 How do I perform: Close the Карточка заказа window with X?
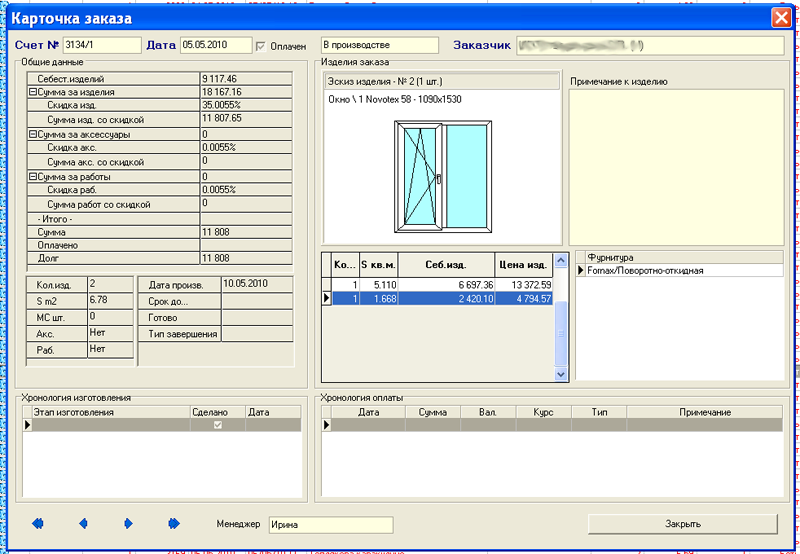[x=781, y=18]
